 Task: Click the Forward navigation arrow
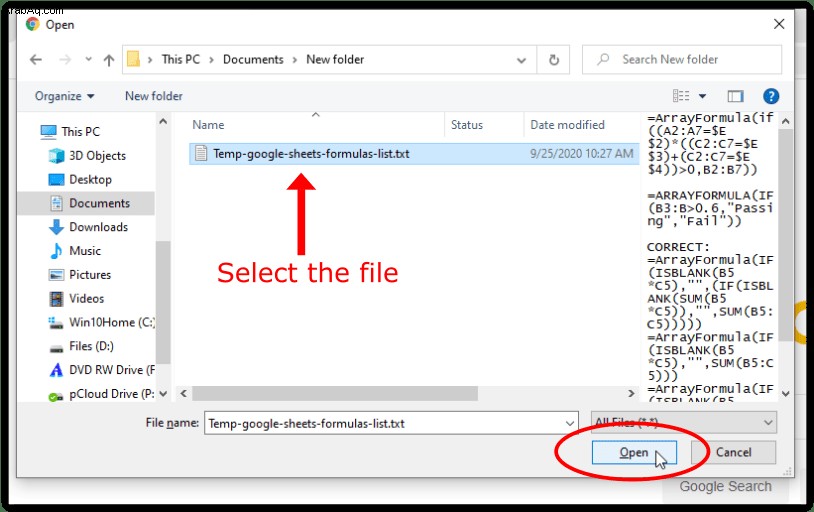point(65,60)
